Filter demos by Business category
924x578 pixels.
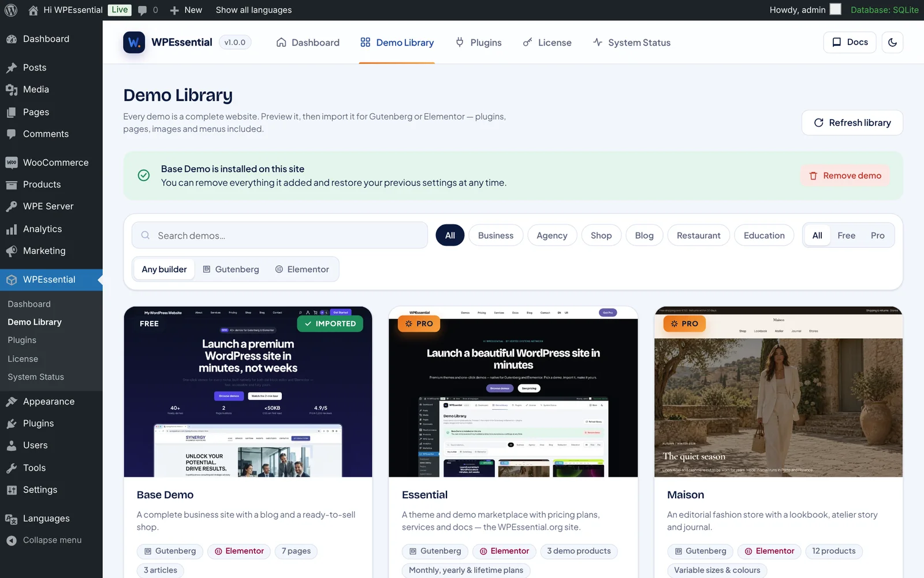coord(495,235)
